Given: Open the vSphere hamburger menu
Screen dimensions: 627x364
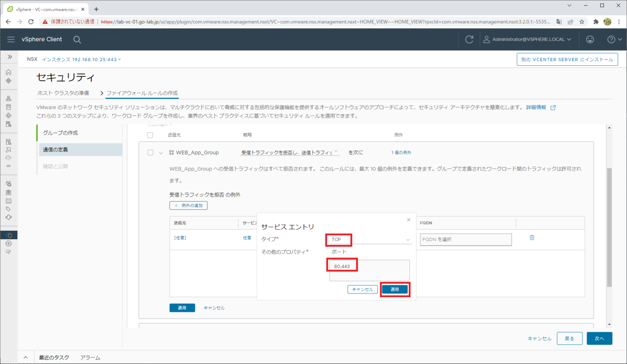Looking at the screenshot, I should tap(11, 39).
